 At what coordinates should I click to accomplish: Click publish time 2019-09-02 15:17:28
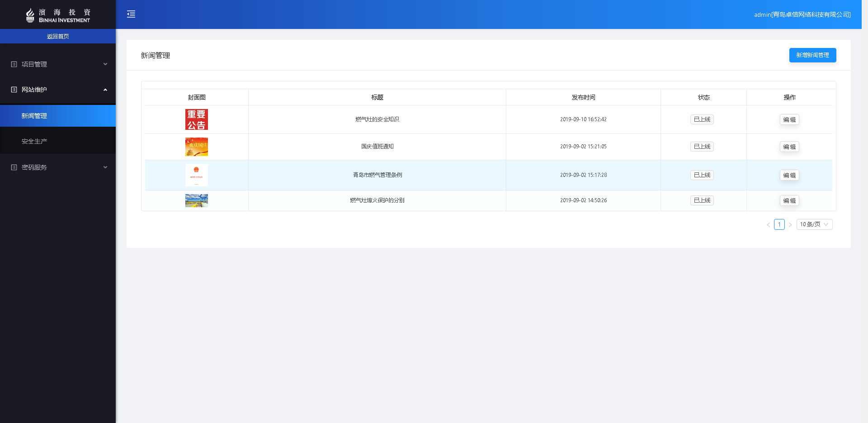(x=583, y=175)
